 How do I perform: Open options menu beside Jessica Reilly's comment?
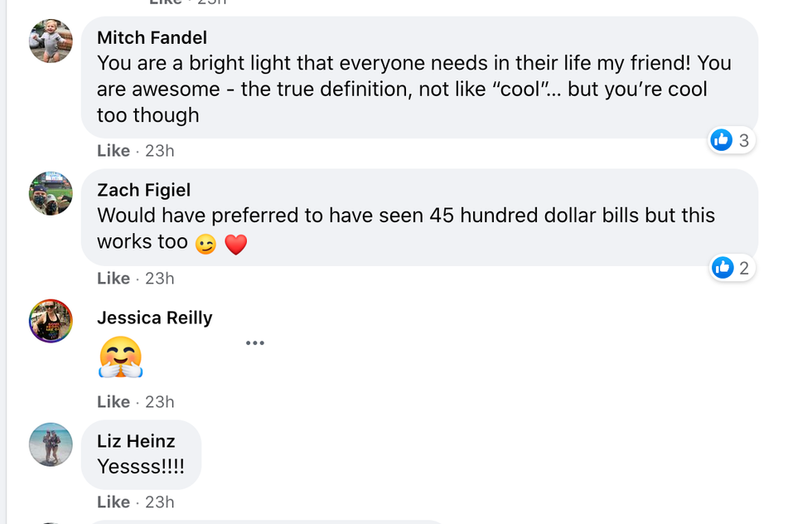(x=254, y=342)
